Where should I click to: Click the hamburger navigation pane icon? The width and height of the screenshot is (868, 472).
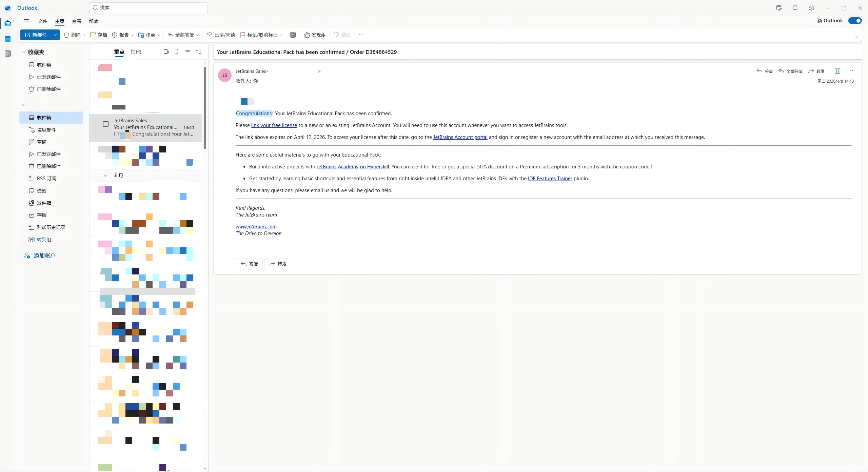(x=26, y=21)
